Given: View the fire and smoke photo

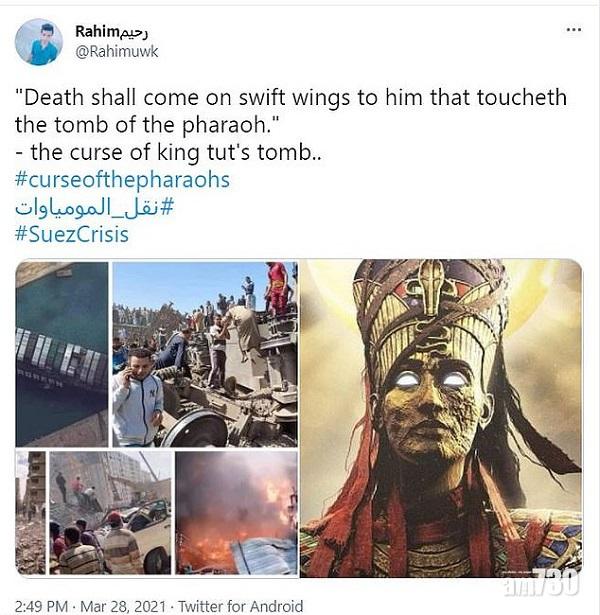Looking at the screenshot, I should 236,512.
